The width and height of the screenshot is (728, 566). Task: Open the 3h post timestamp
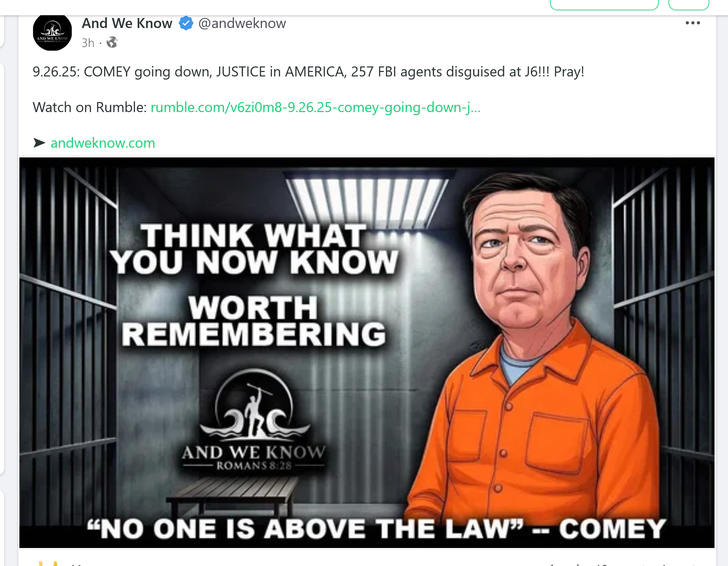(88, 43)
